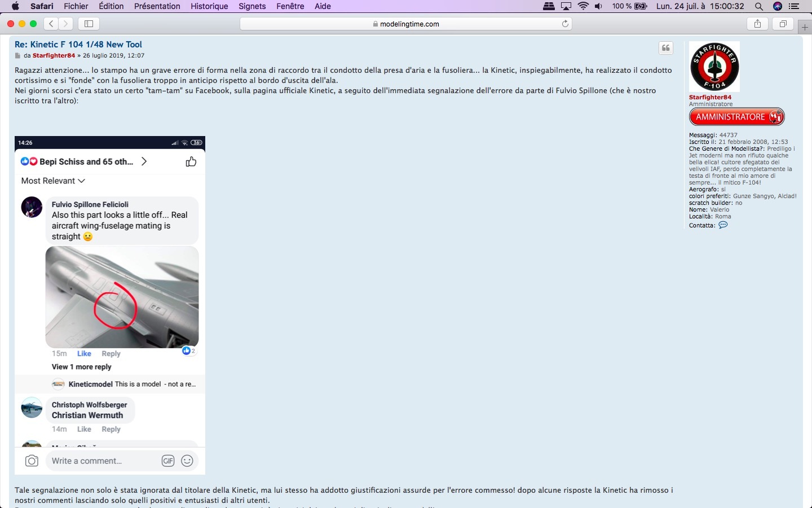Open the Contatta contact speech bubble
This screenshot has height=508, width=812.
(x=723, y=225)
